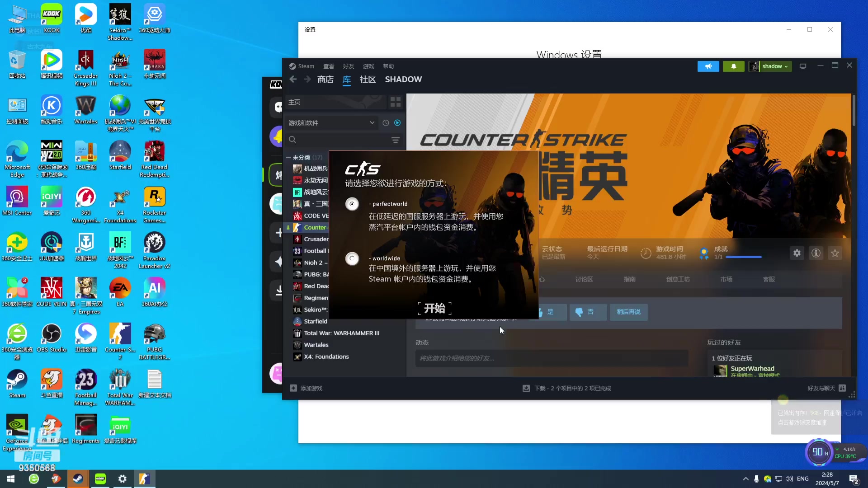868x488 pixels.
Task: Open the 查看 view menu
Action: (329, 66)
